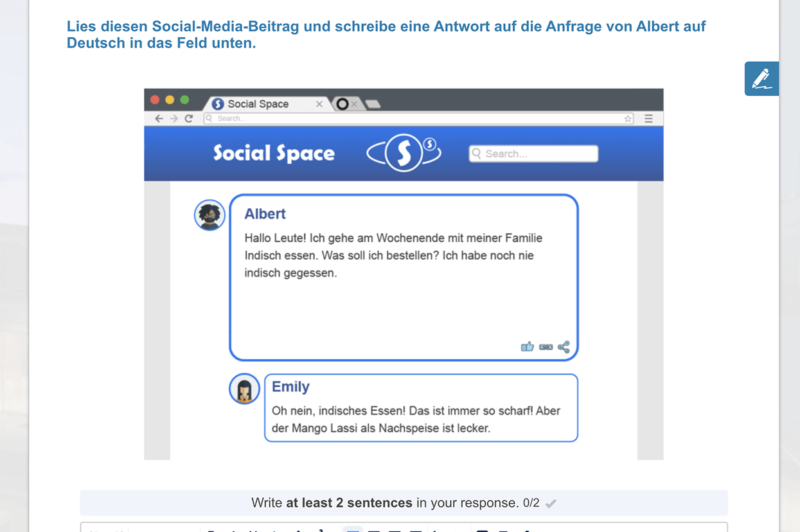Click Albert's profile avatar
The image size is (800, 532).
pos(209,215)
